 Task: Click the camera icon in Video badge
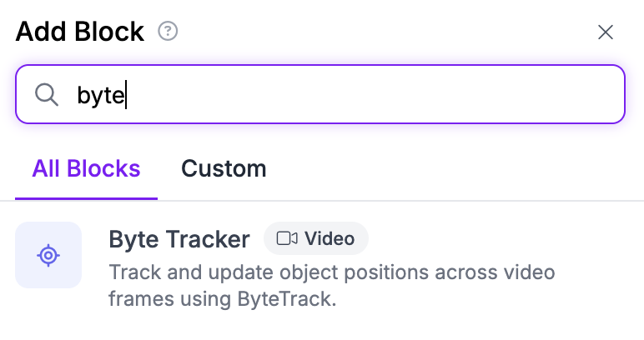tap(287, 238)
